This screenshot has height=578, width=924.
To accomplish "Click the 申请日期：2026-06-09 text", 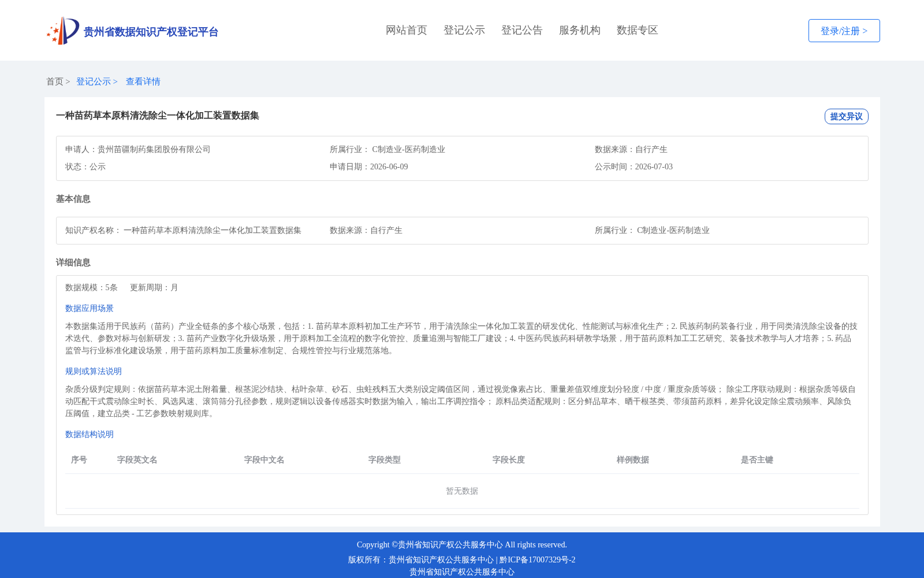I will [x=369, y=166].
